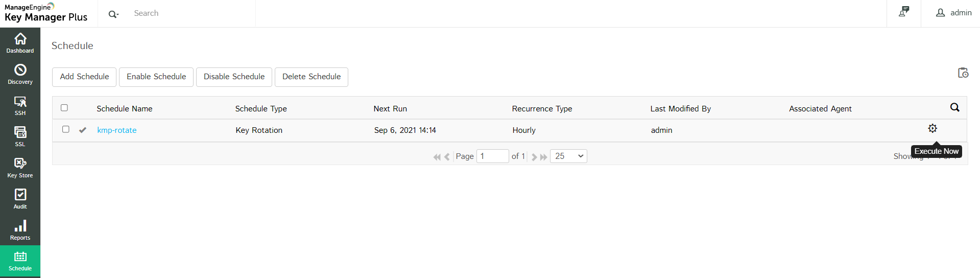The width and height of the screenshot is (980, 278).
Task: Toggle the select-all schedules checkbox
Action: [x=64, y=108]
